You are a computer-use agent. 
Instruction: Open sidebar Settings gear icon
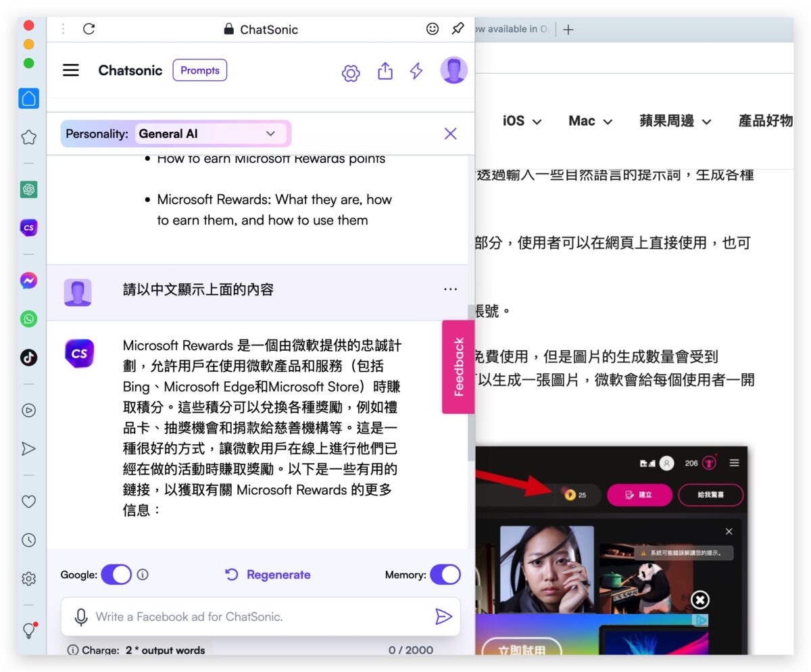(28, 579)
